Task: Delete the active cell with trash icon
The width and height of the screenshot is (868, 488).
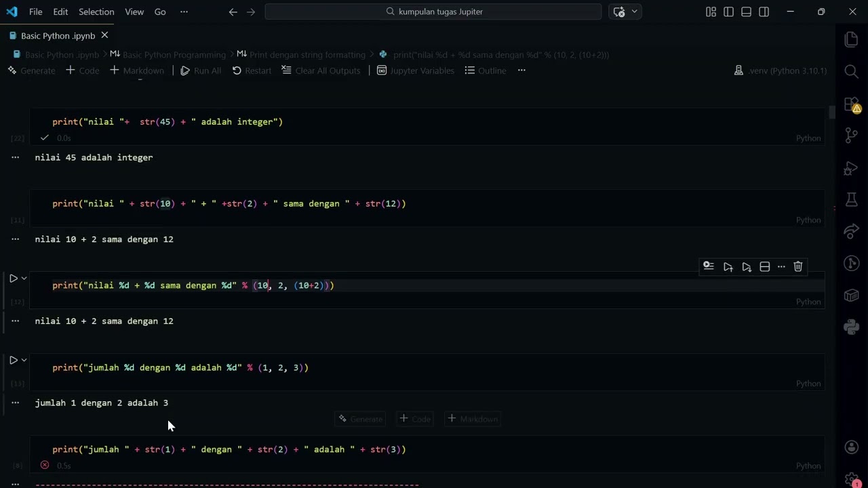Action: pos(798,267)
